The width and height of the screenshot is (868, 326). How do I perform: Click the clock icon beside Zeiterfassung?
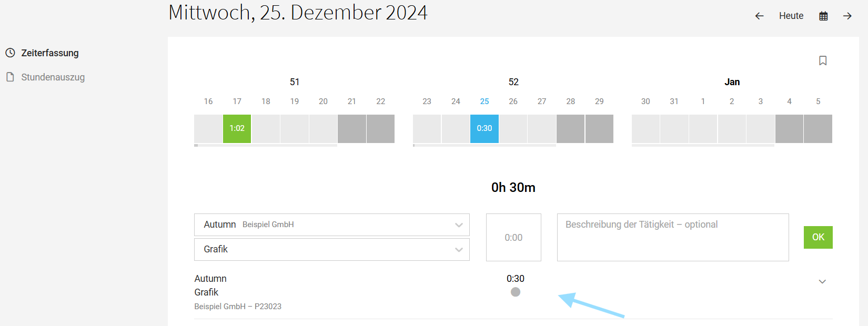pos(10,53)
